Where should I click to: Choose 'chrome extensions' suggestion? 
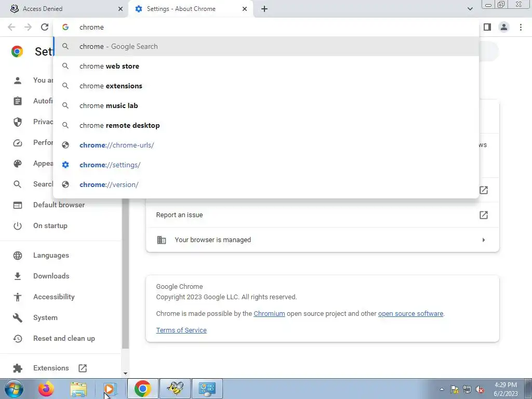click(x=267, y=86)
